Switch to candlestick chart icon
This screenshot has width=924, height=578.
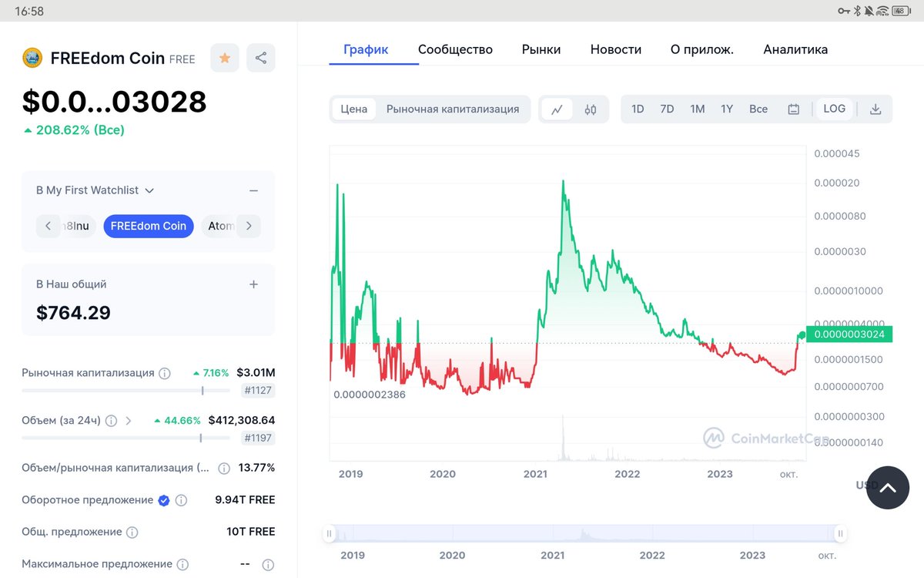tap(591, 109)
